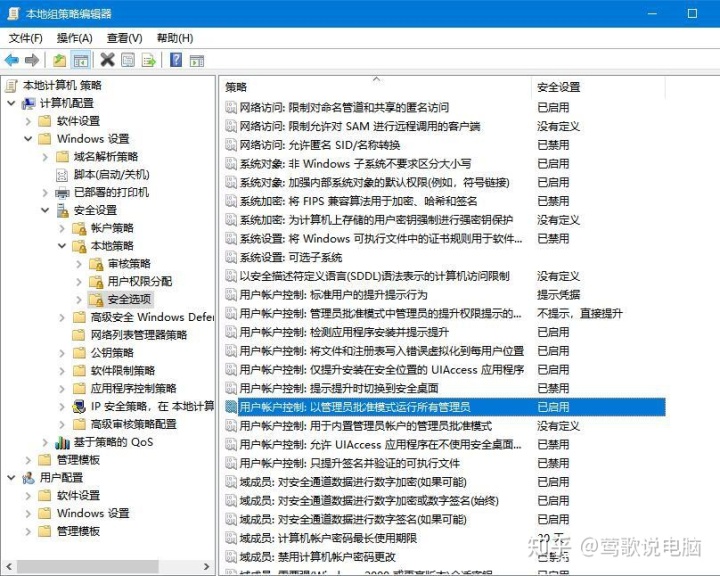The image size is (720, 576).
Task: Select 管理模板 under 计算机配置
Action: [x=78, y=460]
